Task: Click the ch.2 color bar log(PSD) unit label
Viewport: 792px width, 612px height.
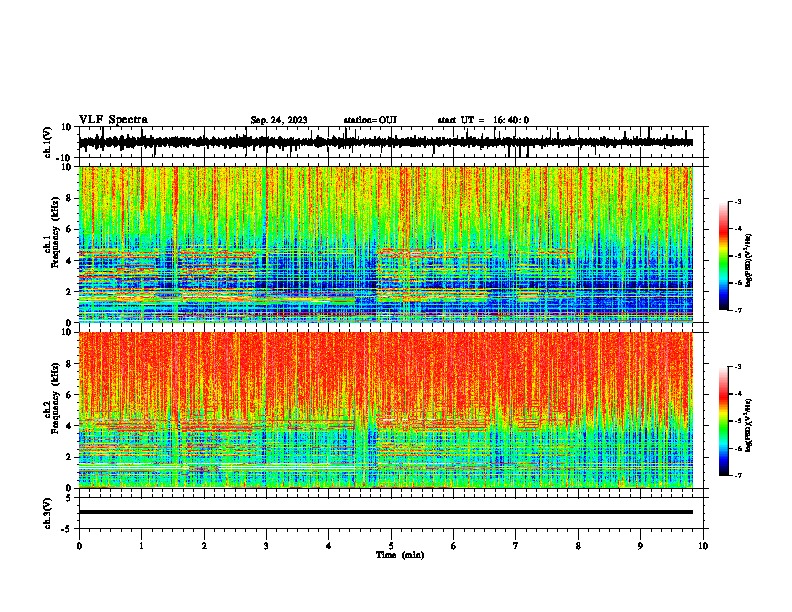Action: click(749, 425)
